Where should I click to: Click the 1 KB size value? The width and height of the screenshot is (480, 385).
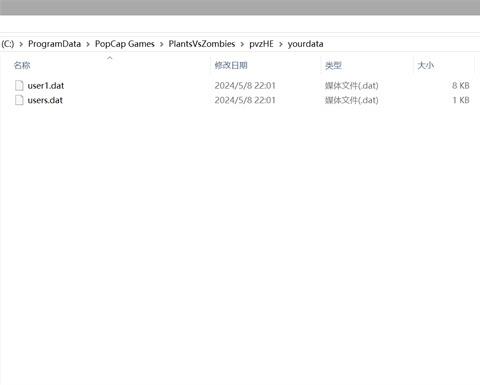461,100
